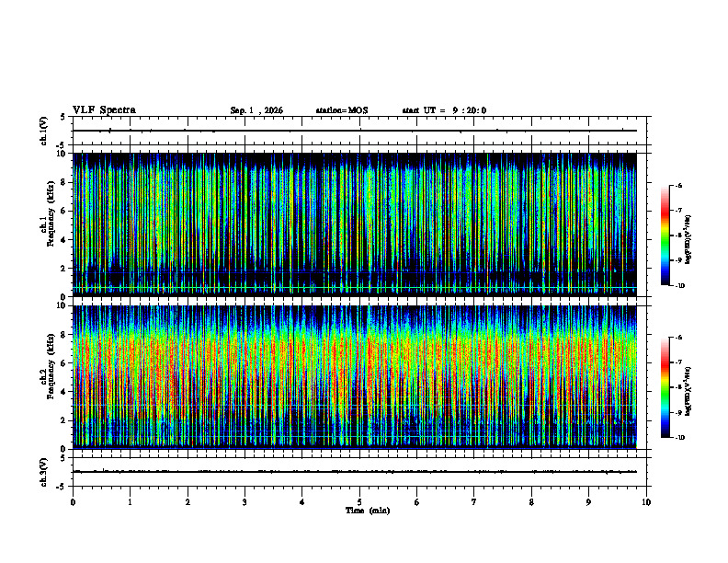Click the 0 minute tick on time axis
Viewport: 728px width, 563px height.
73,502
